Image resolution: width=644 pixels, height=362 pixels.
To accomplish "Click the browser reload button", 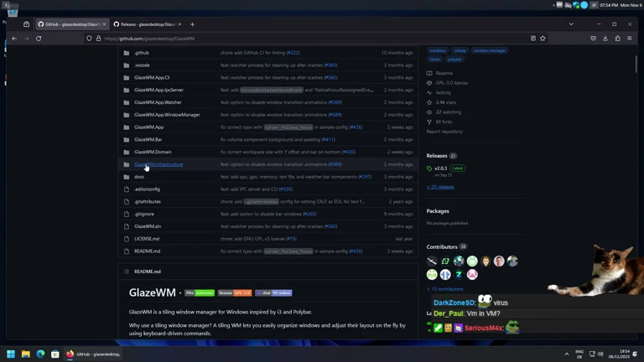I will pyautogui.click(x=39, y=39).
